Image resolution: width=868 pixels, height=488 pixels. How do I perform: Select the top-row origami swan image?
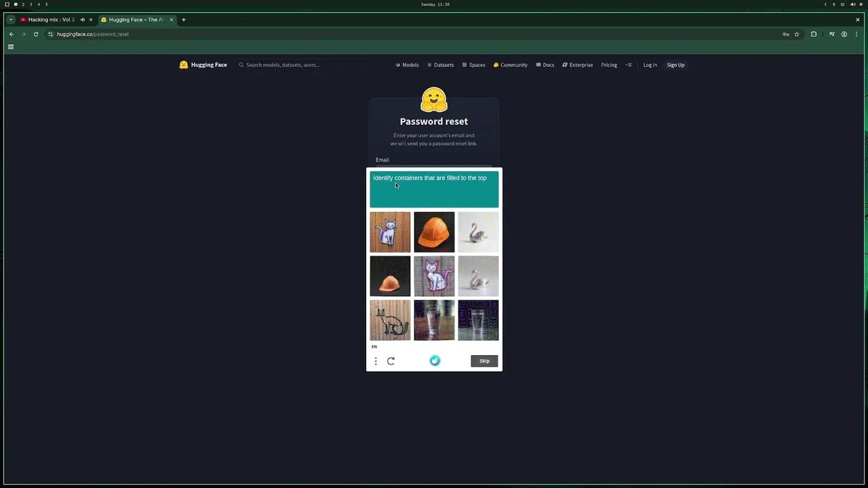478,232
